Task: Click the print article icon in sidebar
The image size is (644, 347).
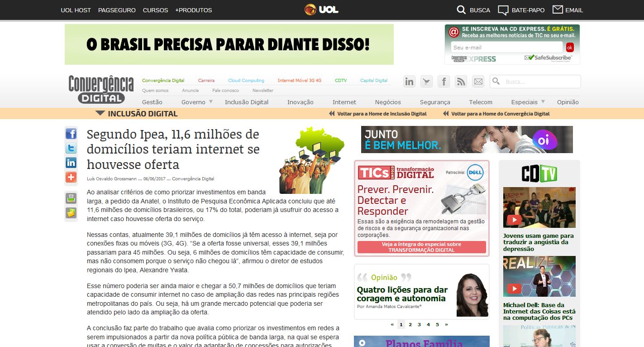Action: click(x=71, y=198)
